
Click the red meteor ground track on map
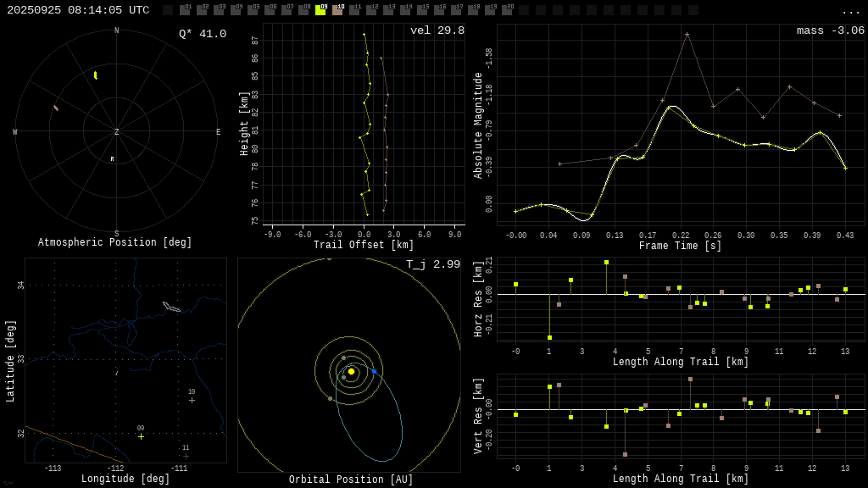pyautogui.click(x=116, y=373)
